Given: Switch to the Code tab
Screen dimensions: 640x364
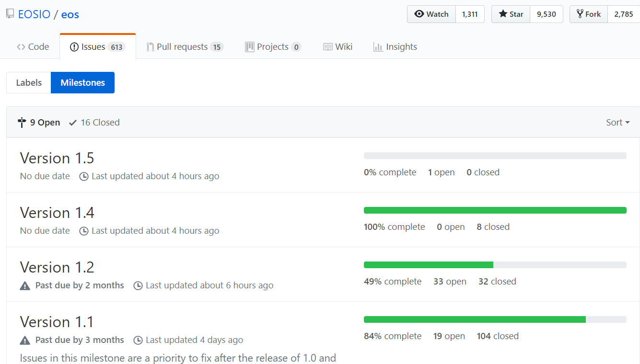Looking at the screenshot, I should 33,47.
